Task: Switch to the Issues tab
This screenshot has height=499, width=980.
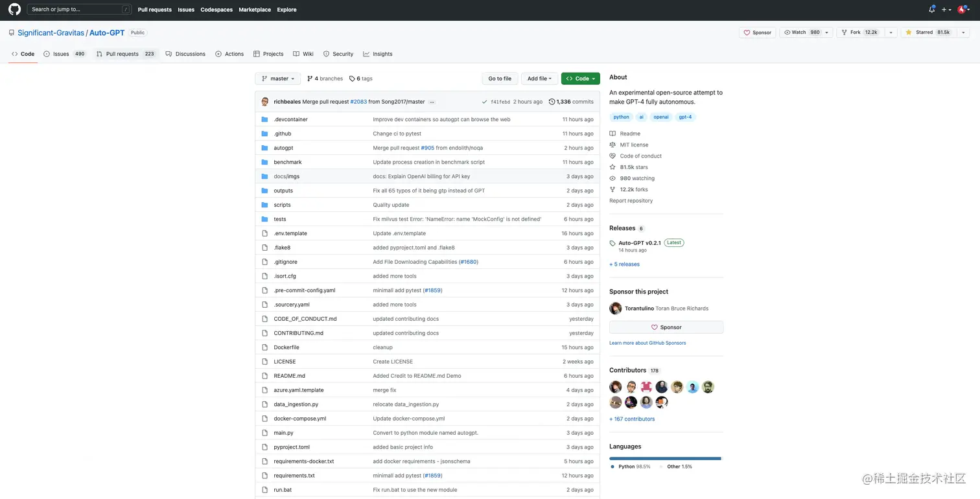Action: 65,54
